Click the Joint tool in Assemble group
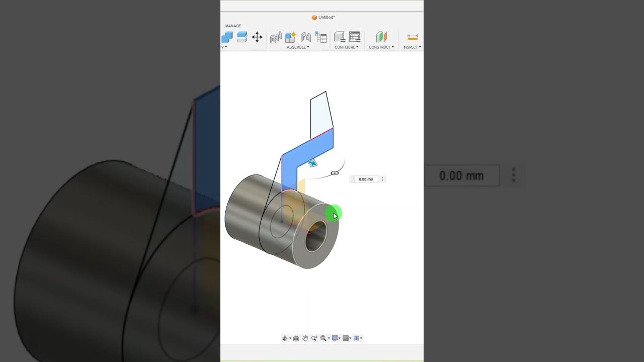This screenshot has width=644, height=362. click(276, 37)
